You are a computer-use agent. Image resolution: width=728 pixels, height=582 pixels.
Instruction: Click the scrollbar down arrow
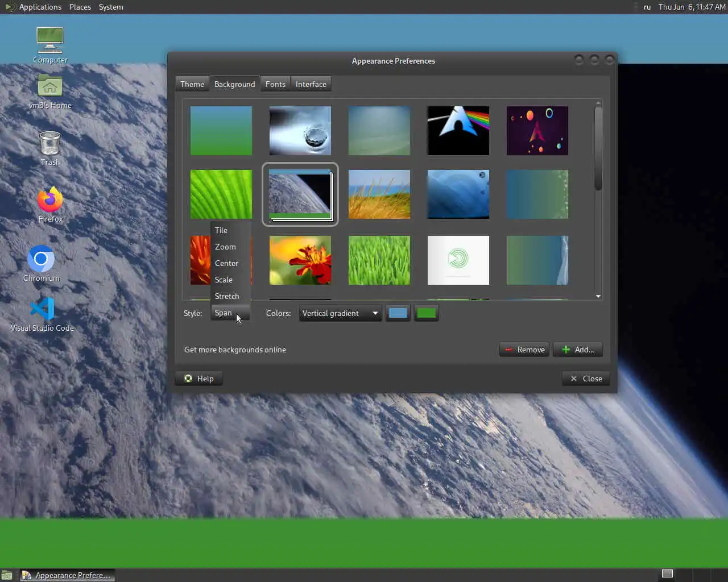pos(598,296)
